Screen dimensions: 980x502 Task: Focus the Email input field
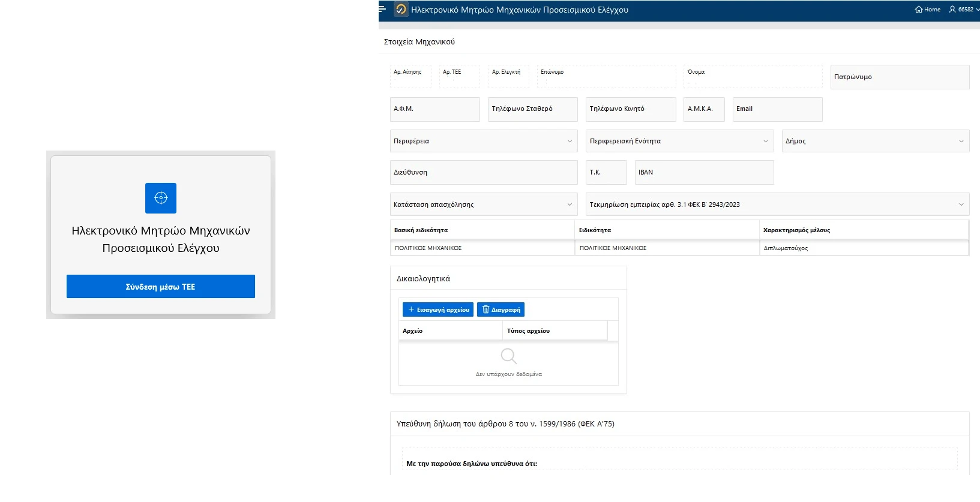777,110
